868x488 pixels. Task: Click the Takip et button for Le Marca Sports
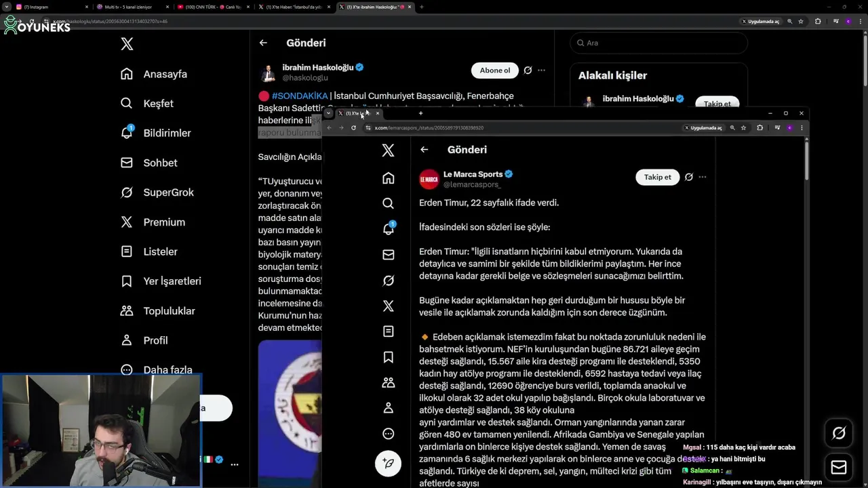pos(657,177)
